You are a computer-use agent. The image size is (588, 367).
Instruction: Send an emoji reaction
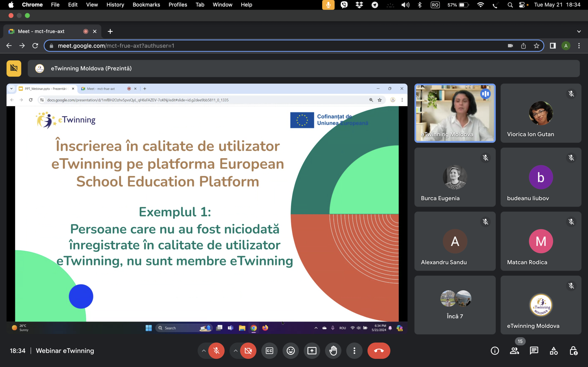[291, 351]
